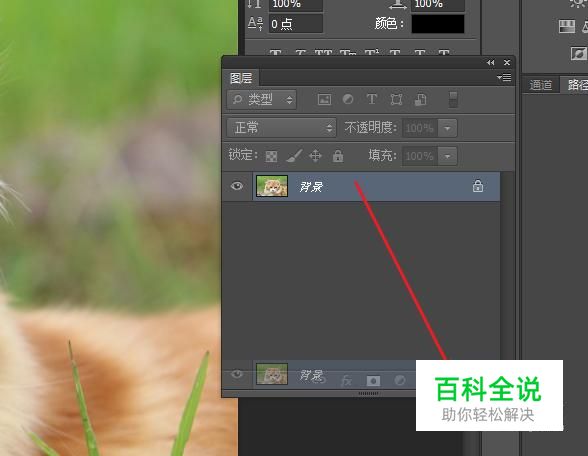Image resolution: width=588 pixels, height=456 pixels.
Task: Filter layers by smart object icon
Action: (x=421, y=100)
